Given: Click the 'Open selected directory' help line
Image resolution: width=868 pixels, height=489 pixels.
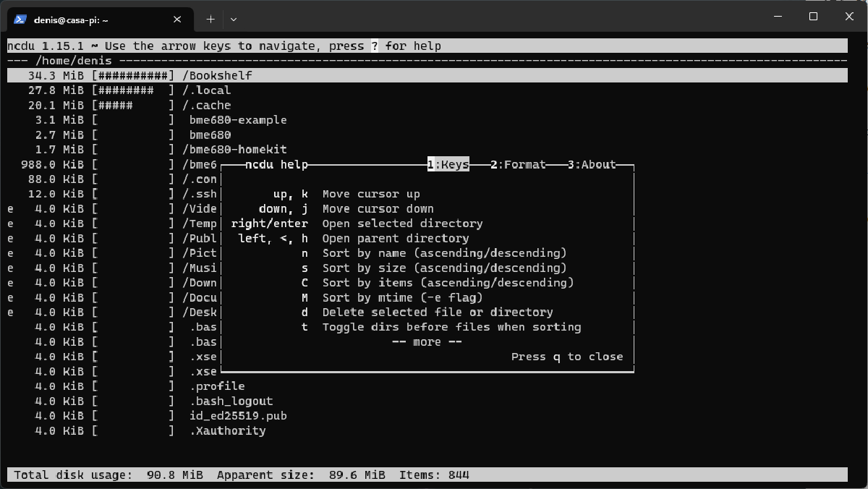Looking at the screenshot, I should coord(403,224).
